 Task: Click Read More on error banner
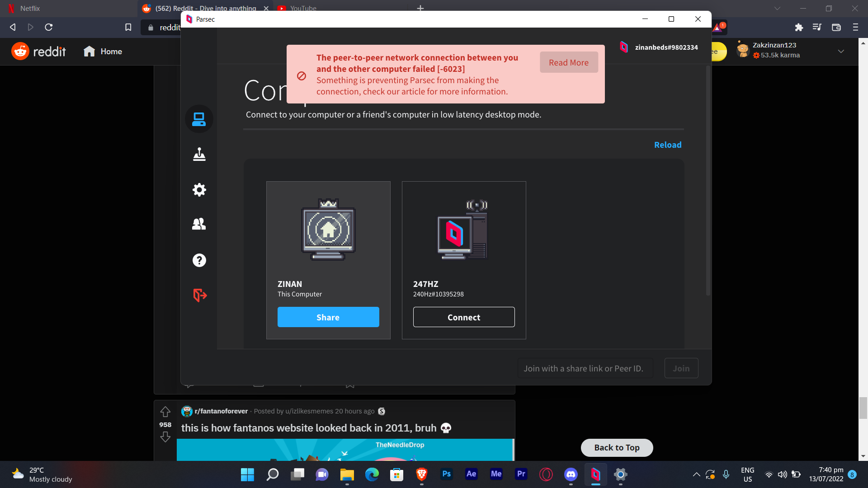click(x=569, y=62)
